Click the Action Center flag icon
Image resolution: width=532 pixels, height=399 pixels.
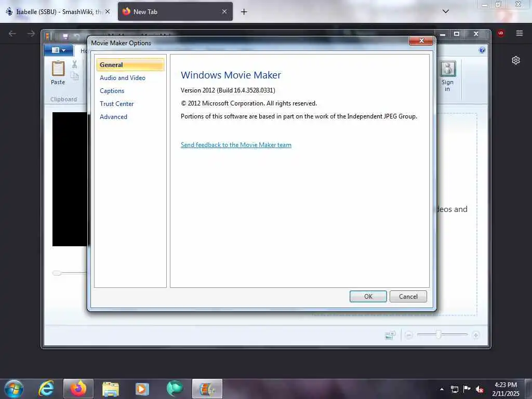click(467, 389)
